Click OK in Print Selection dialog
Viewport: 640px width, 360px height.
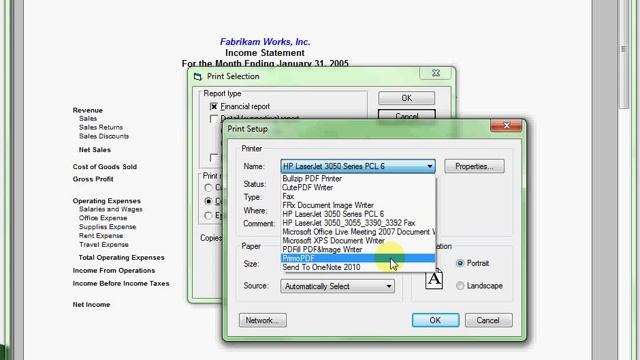pos(407,98)
